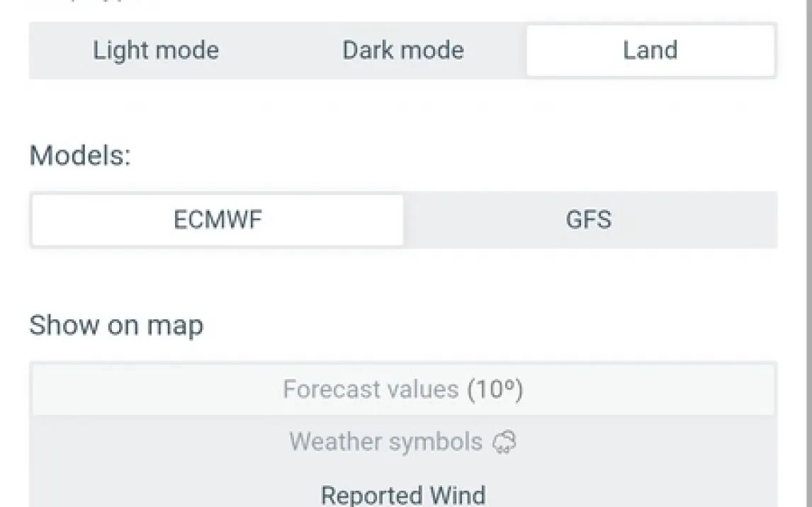Choose the GFS forecast model
Screen dimensions: 812x507
pos(589,220)
